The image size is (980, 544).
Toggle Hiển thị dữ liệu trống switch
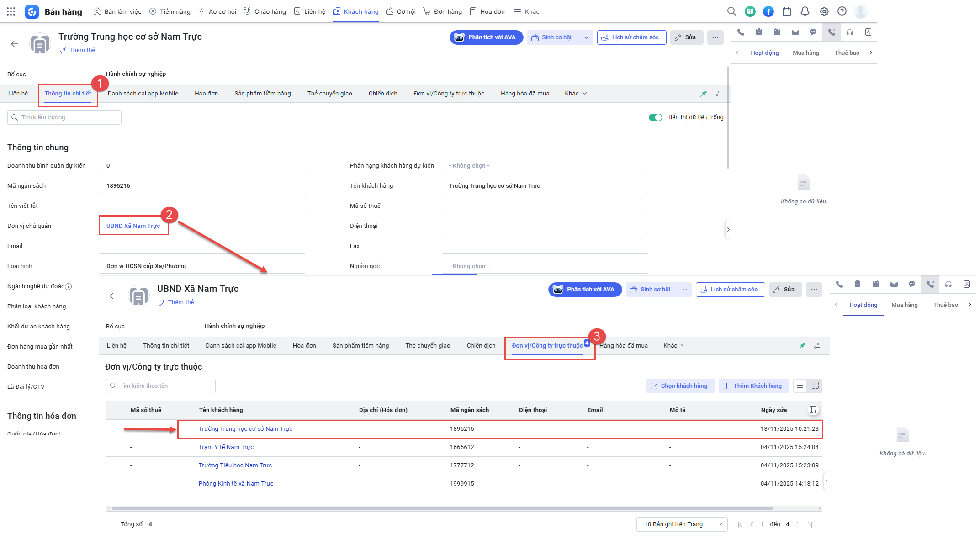655,117
